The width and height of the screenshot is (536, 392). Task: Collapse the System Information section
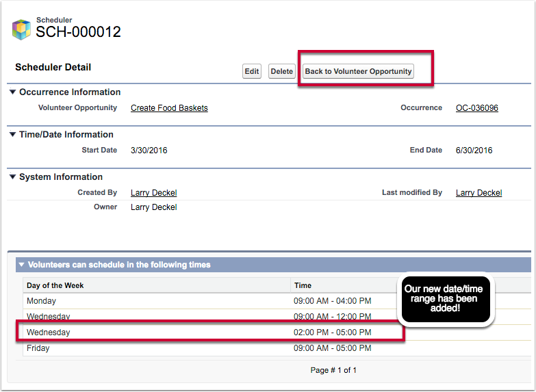(12, 177)
